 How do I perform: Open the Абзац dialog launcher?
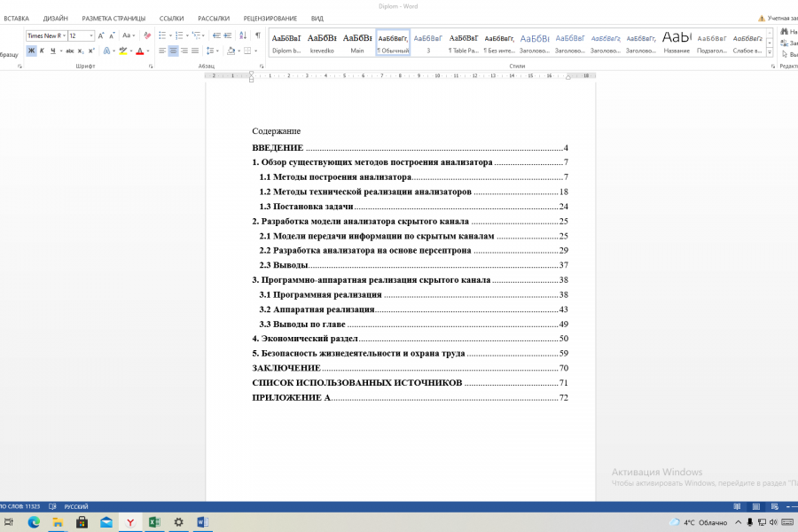[262, 66]
